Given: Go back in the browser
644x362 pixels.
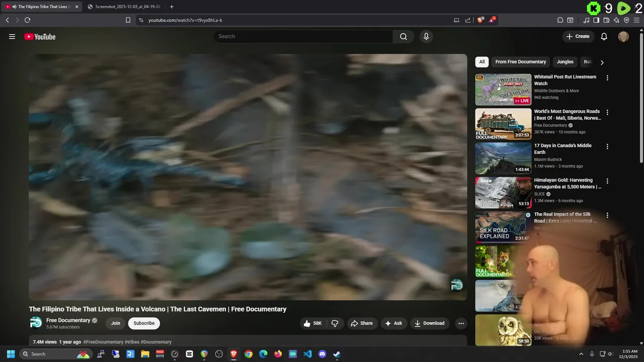Looking at the screenshot, I should [7, 20].
